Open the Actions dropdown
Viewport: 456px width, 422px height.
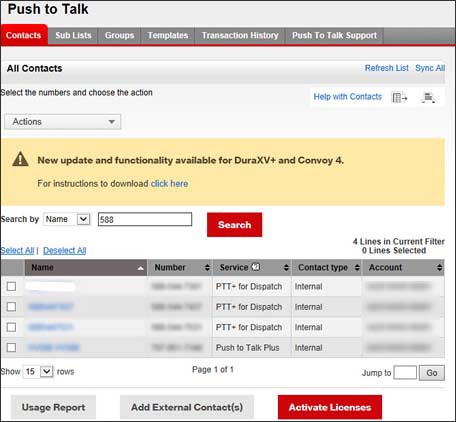coord(63,122)
